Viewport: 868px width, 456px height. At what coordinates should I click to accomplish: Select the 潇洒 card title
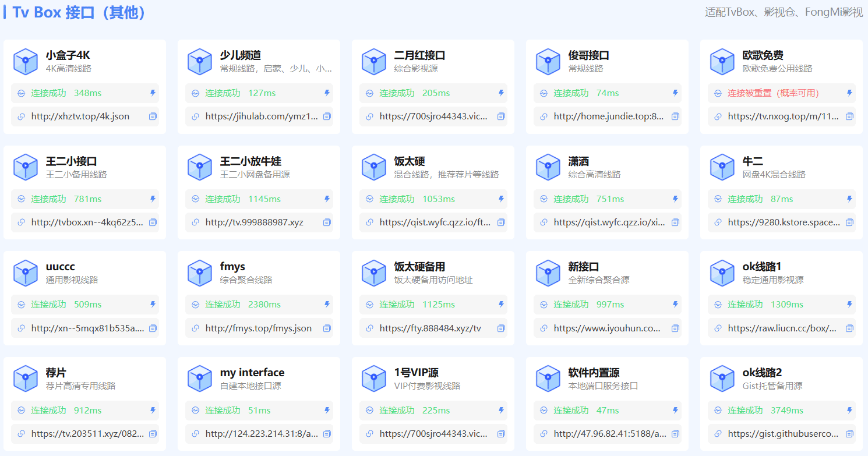[578, 161]
